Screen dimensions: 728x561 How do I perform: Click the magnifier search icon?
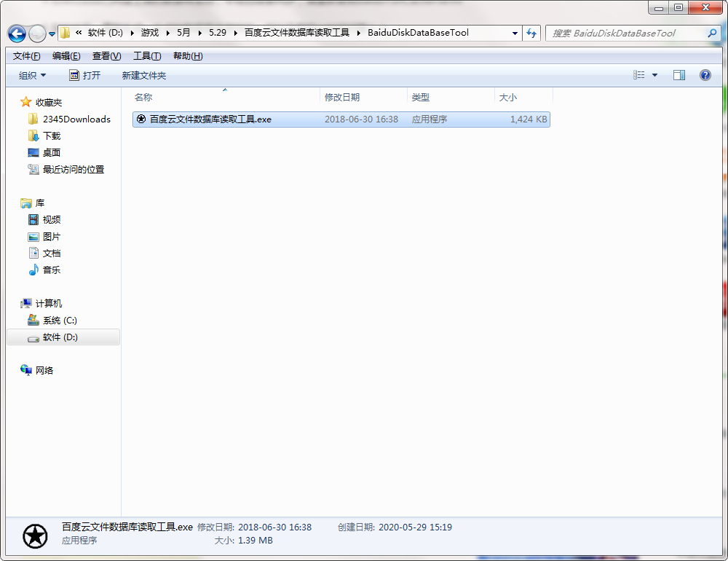[712, 33]
